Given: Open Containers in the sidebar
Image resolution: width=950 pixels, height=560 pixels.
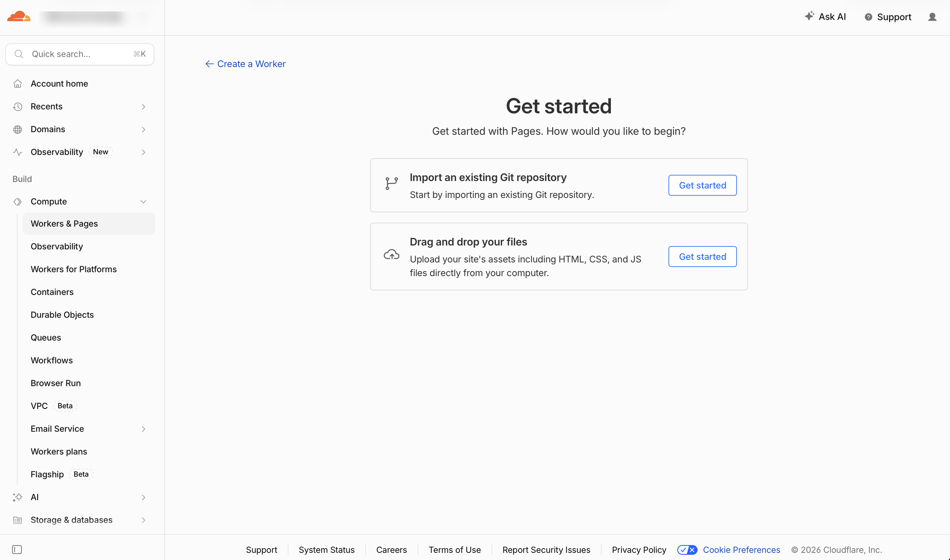Looking at the screenshot, I should point(52,292).
